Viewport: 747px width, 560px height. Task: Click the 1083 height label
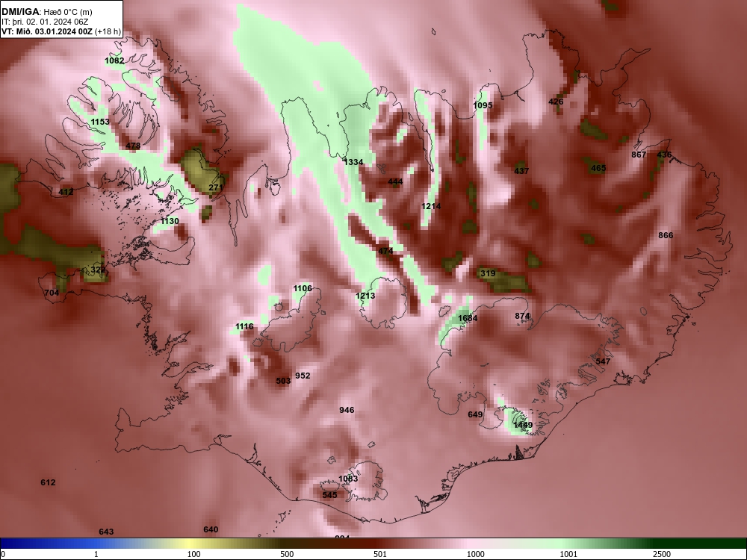click(348, 479)
